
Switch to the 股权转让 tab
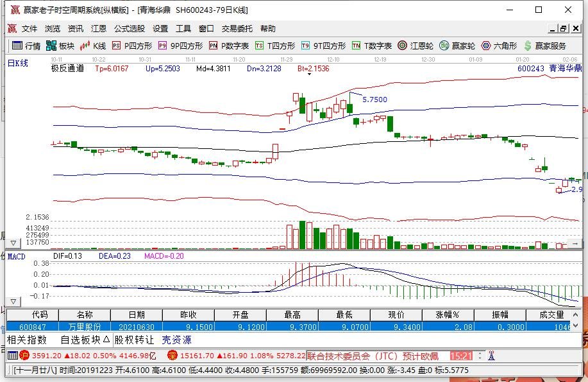click(134, 340)
